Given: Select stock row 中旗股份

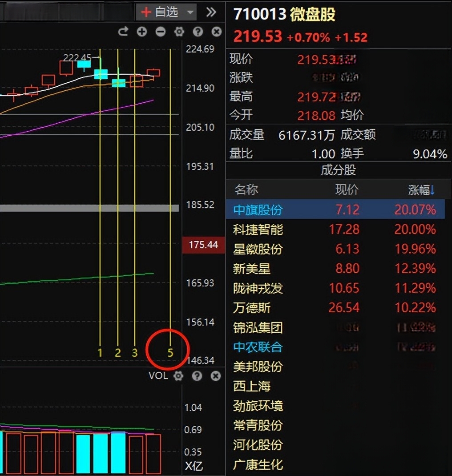Looking at the screenshot, I should click(x=335, y=210).
